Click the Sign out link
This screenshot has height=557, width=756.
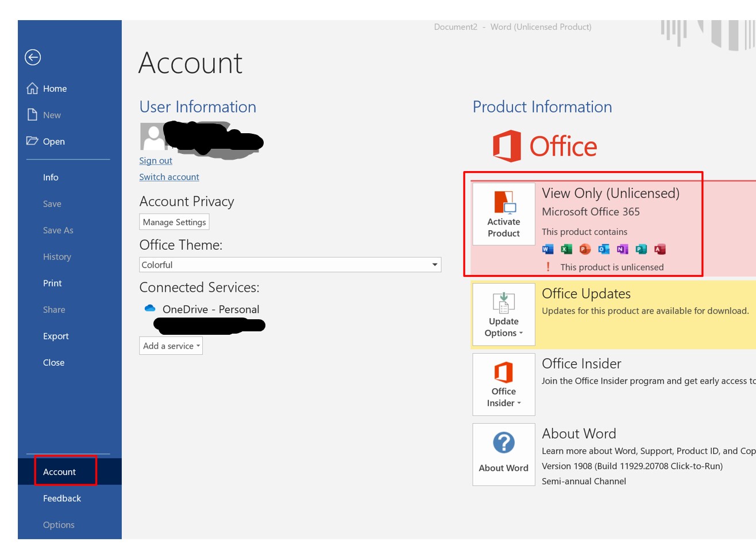click(156, 161)
